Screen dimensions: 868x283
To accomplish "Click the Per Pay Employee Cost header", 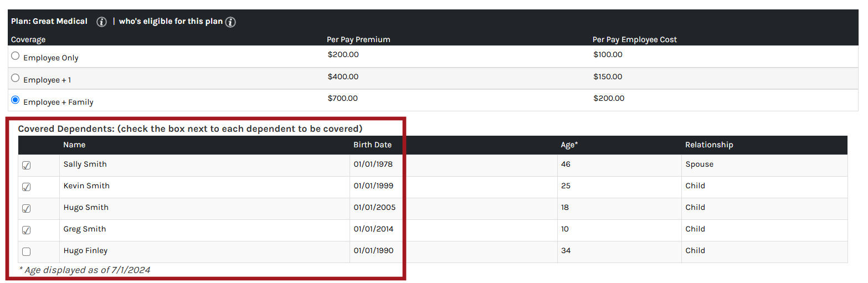I will (635, 40).
